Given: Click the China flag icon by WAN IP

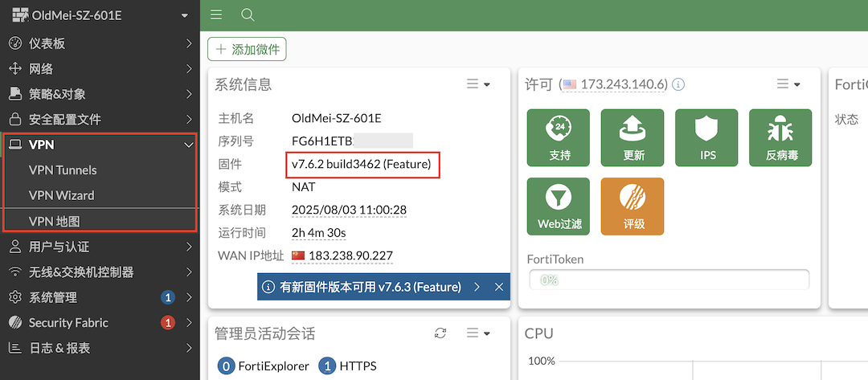Looking at the screenshot, I should click(x=298, y=255).
